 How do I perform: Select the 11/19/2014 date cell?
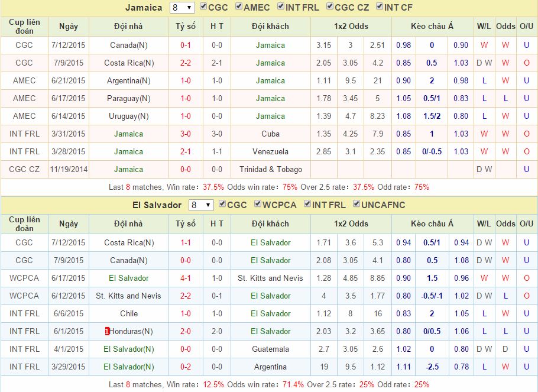[69, 170]
